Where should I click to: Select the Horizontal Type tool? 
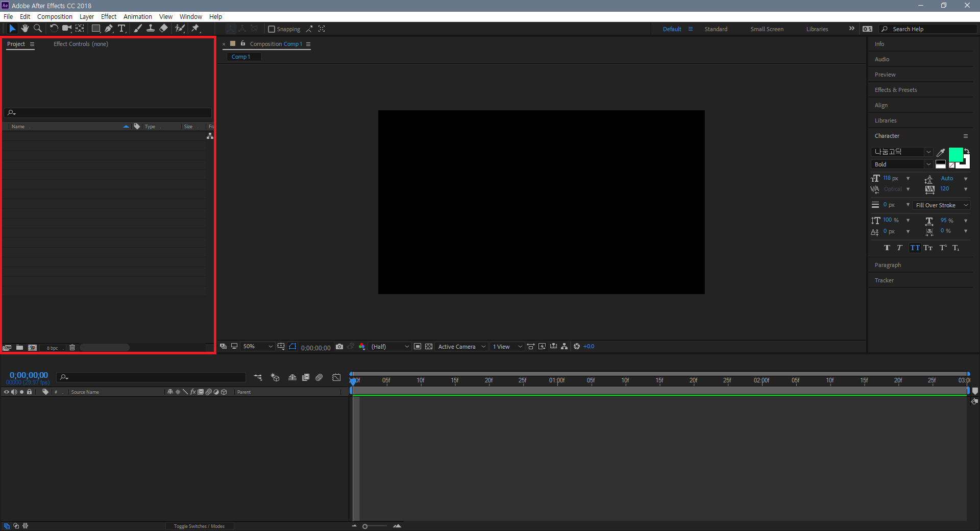click(x=121, y=29)
